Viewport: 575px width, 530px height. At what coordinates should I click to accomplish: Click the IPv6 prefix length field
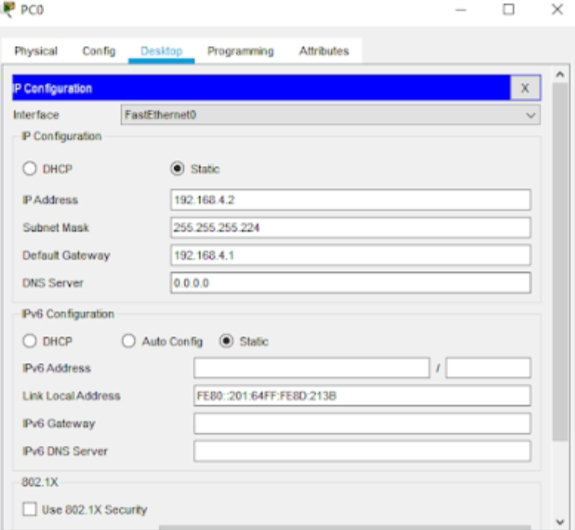point(488,368)
